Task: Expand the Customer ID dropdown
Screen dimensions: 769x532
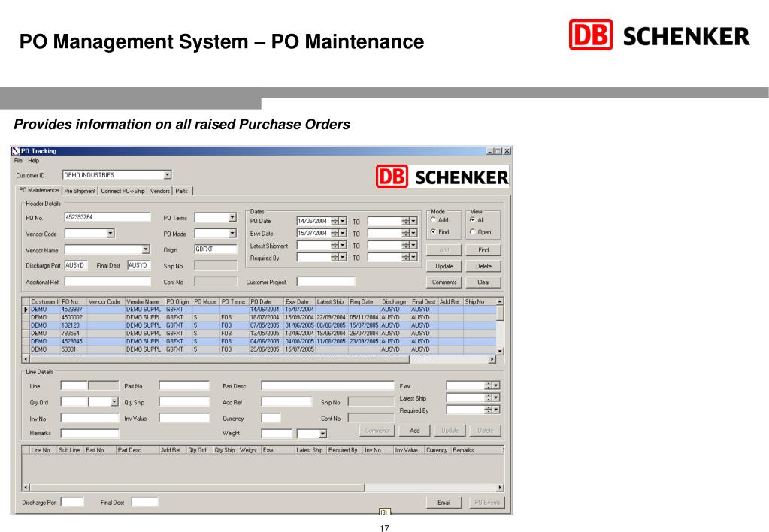Action: [167, 175]
